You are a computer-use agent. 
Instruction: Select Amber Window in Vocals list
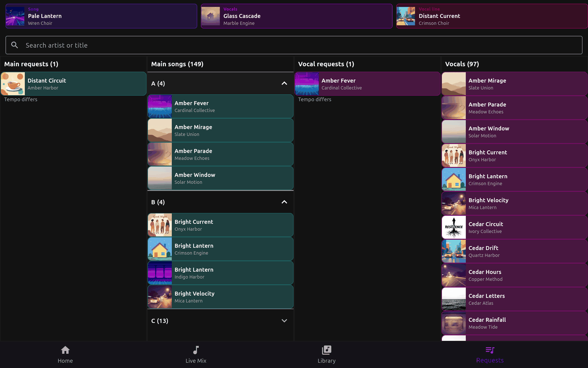[x=514, y=132]
